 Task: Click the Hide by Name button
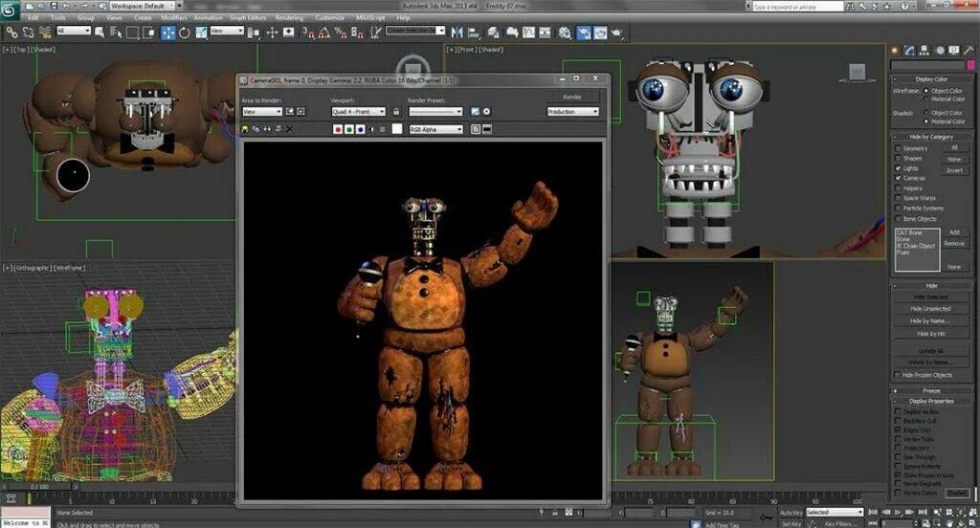(930, 321)
